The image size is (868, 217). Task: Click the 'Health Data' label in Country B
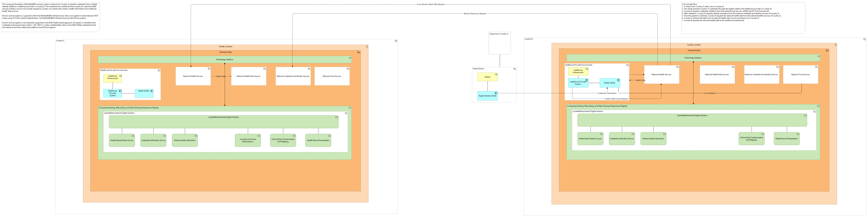click(641, 80)
